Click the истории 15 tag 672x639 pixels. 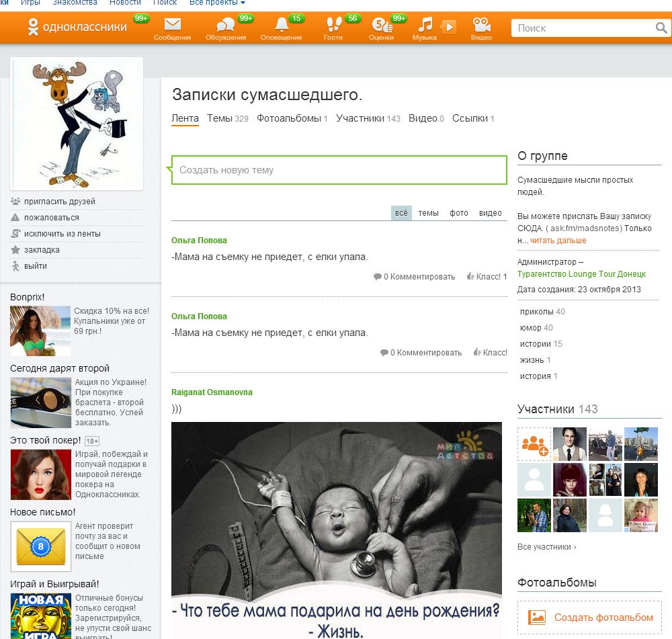click(x=541, y=344)
